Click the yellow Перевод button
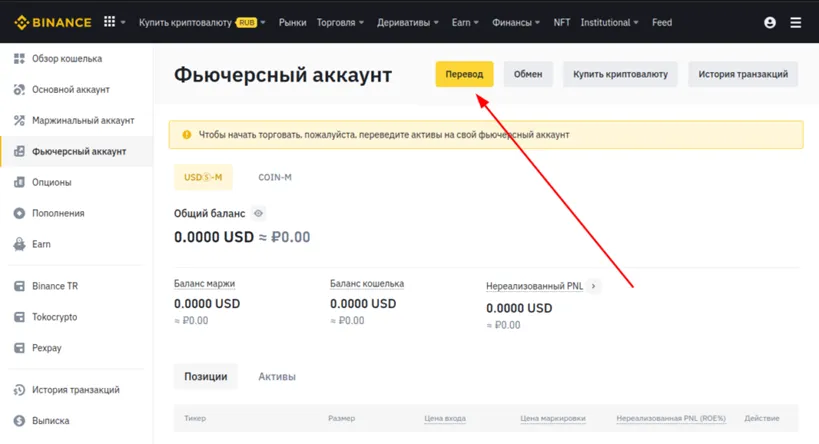This screenshot has width=819, height=444. tap(464, 74)
